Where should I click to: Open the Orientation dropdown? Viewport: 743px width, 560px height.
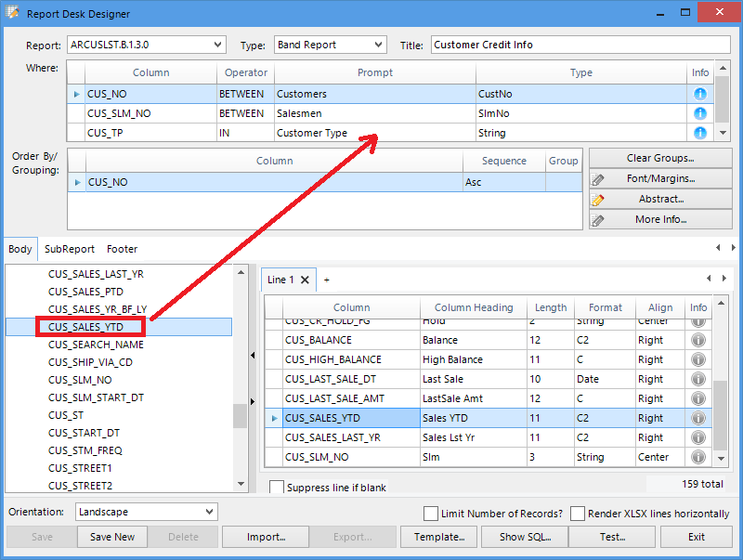[208, 512]
